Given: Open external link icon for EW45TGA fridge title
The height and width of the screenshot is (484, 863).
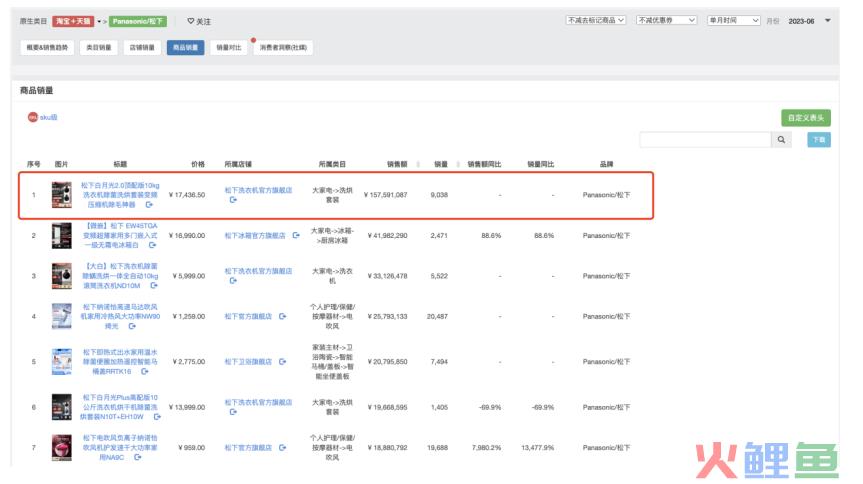Looking at the screenshot, I should coord(152,245).
